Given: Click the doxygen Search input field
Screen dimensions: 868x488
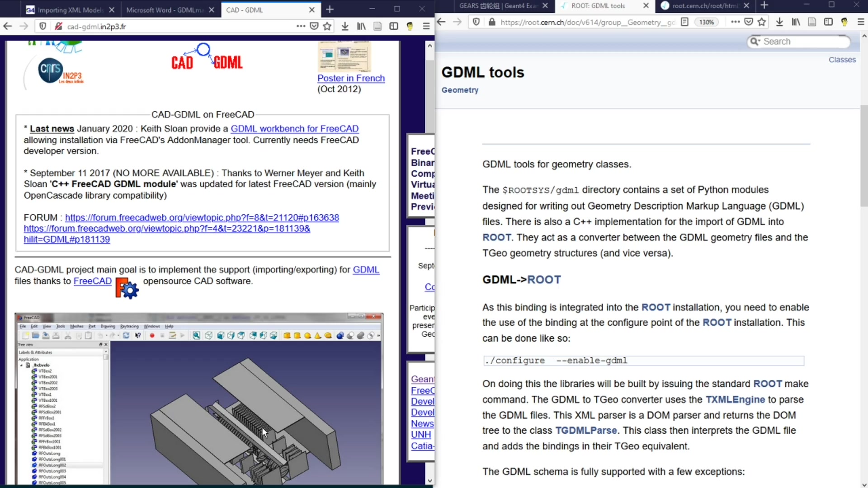Looking at the screenshot, I should coord(800,42).
